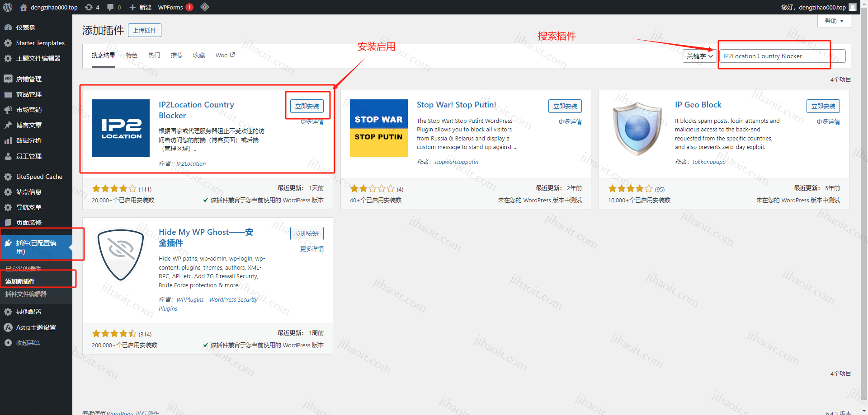
Task: Open 更多详情 for IP Geo Block
Action: 828,121
